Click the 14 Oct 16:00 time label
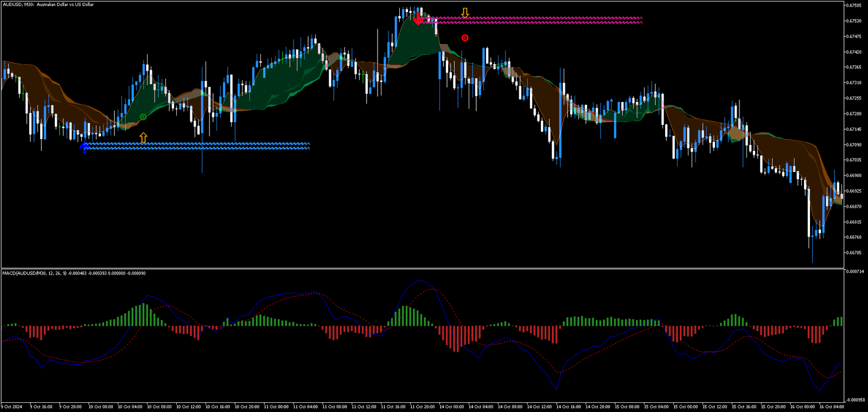This screenshot has height=412, width=868. click(x=569, y=407)
